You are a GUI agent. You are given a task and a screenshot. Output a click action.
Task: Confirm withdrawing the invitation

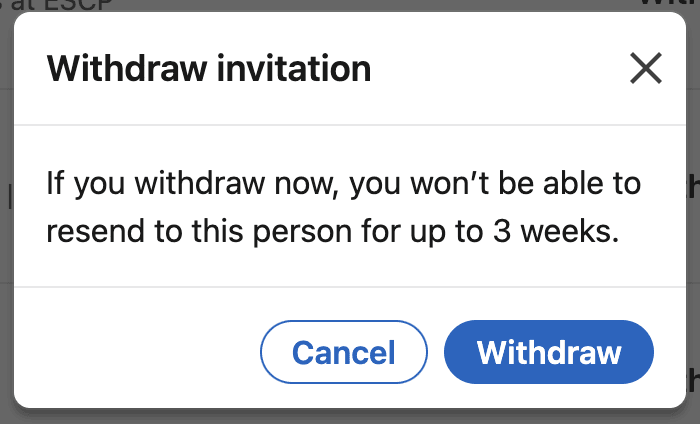click(x=549, y=352)
